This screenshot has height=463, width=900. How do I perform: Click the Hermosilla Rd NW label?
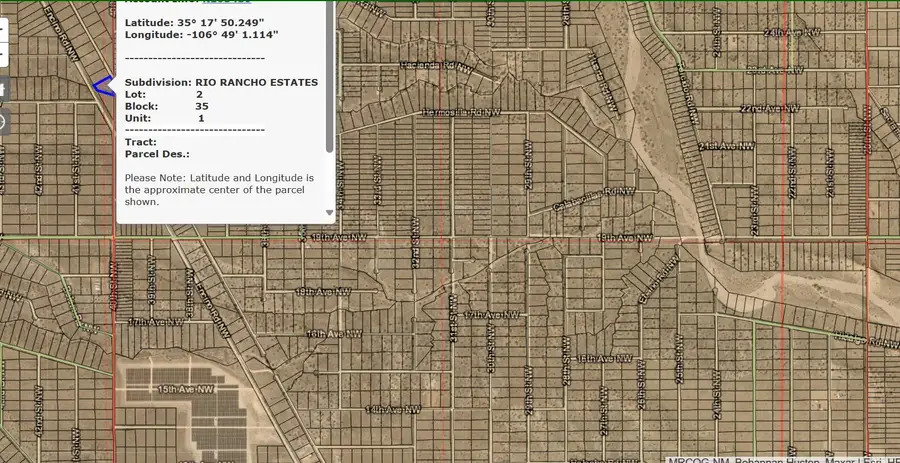pos(461,113)
